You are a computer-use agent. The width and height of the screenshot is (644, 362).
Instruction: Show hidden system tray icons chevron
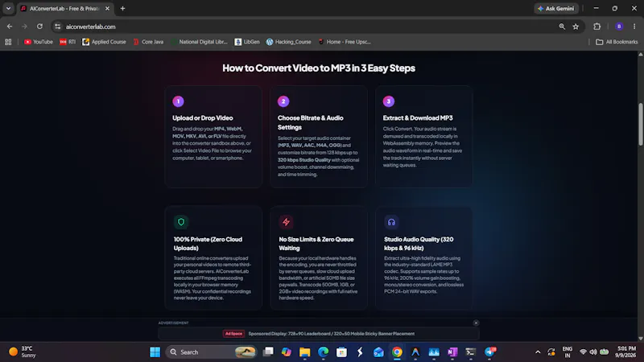click(538, 352)
